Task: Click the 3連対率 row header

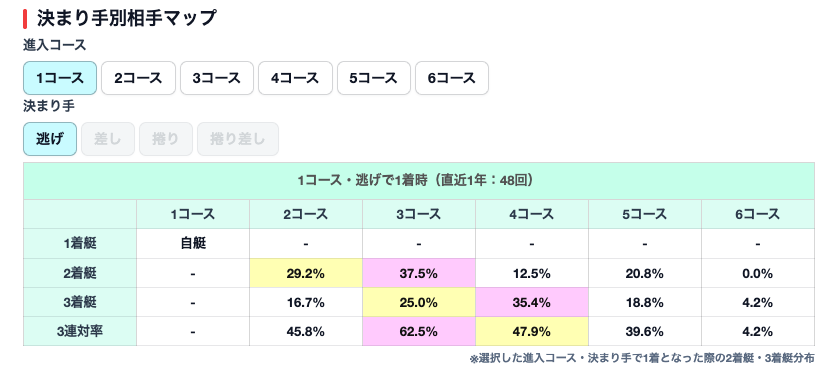Action: pos(80,332)
